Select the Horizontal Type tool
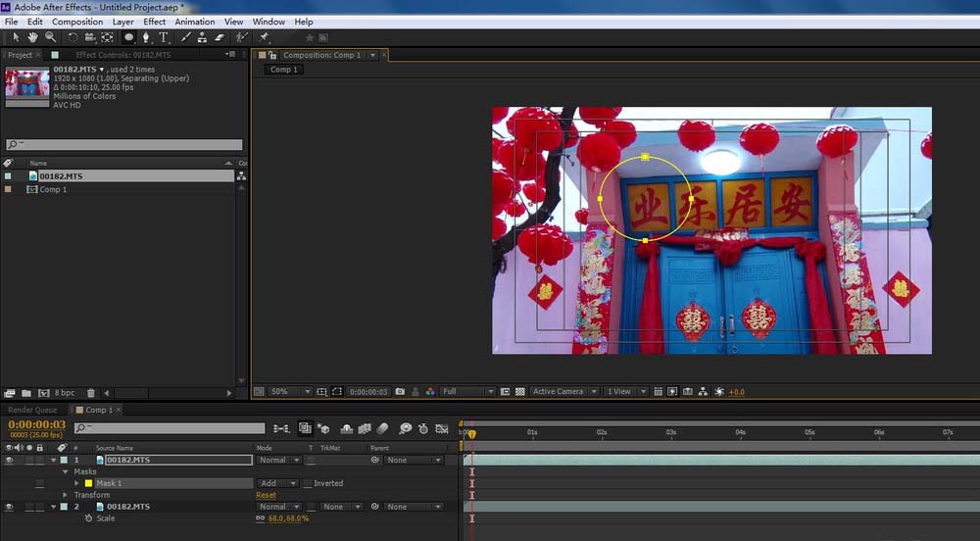The height and width of the screenshot is (541, 980). point(163,37)
